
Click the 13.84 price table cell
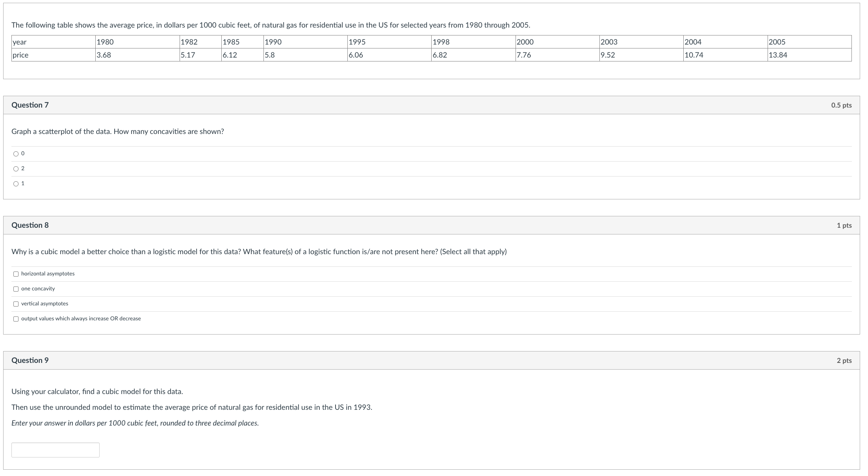(778, 55)
